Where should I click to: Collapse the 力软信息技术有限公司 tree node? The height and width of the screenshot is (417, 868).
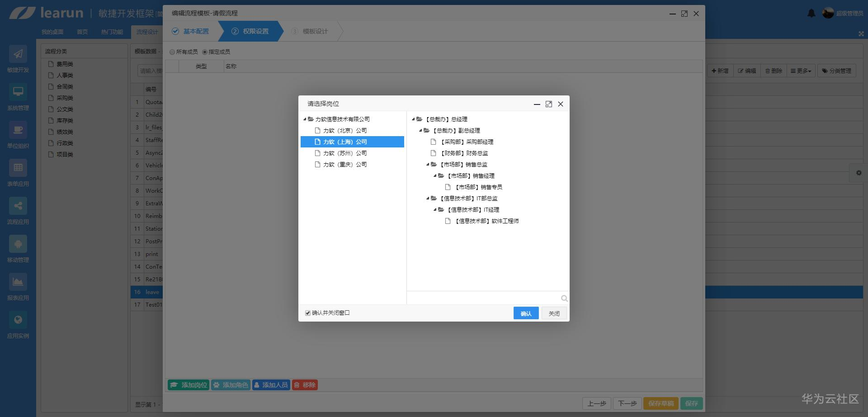click(306, 119)
